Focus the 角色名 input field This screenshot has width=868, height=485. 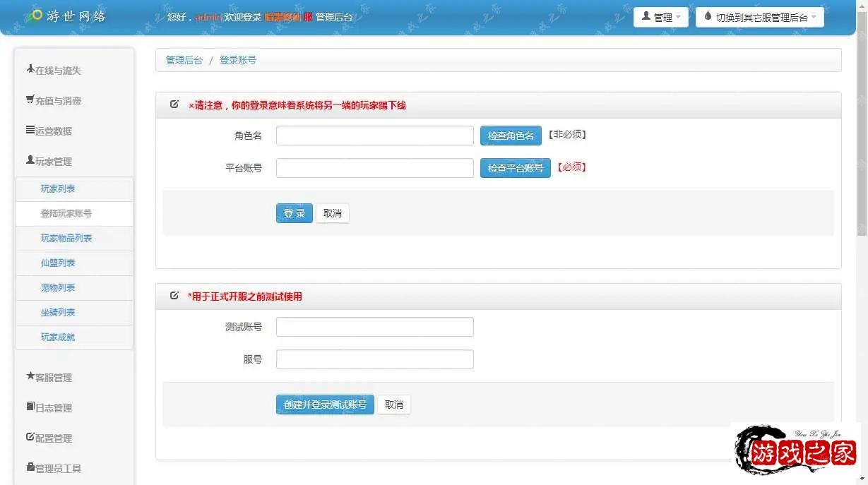(374, 136)
